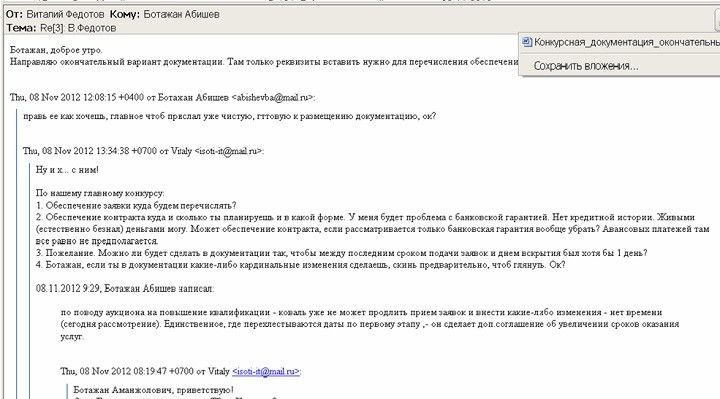This screenshot has width=720, height=399.
Task: Click the Кому: label
Action: (x=124, y=14)
